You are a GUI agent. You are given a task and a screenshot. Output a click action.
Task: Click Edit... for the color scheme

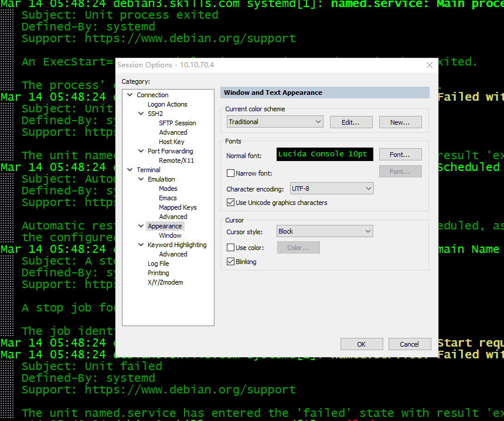pyautogui.click(x=351, y=122)
